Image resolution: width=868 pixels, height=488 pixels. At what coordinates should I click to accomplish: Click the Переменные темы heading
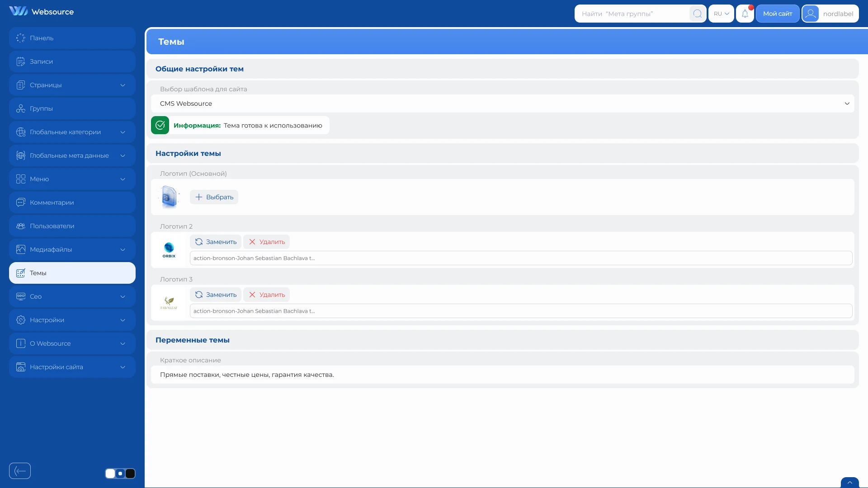pos(193,340)
